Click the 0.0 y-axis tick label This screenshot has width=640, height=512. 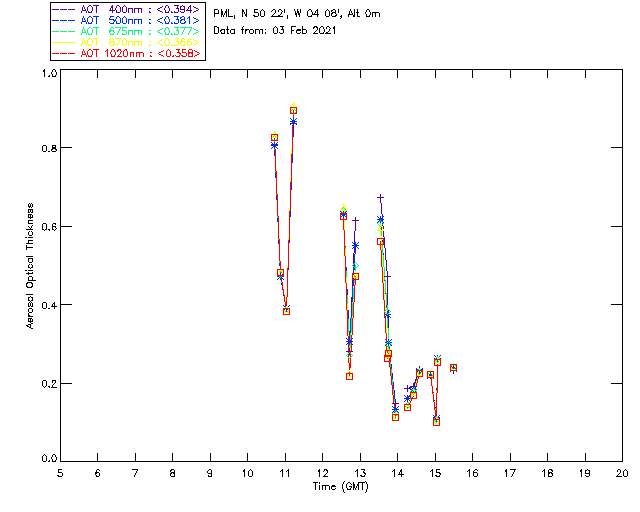(49, 458)
